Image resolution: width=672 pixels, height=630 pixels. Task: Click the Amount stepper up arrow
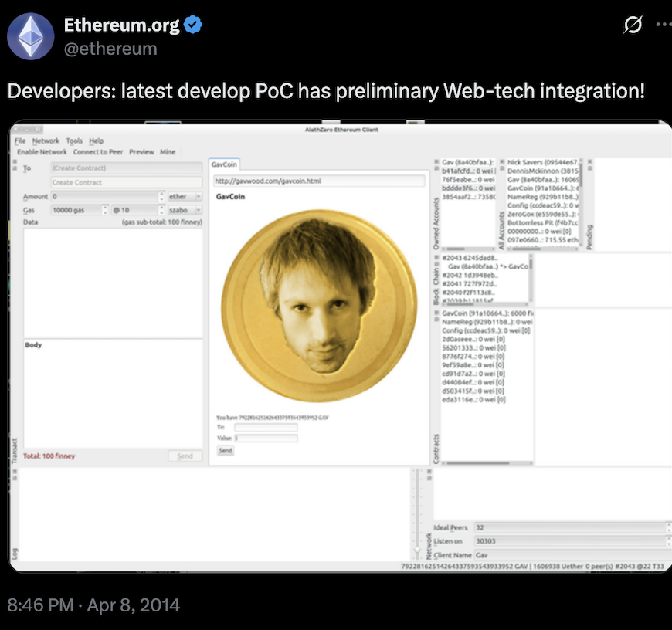tap(162, 193)
